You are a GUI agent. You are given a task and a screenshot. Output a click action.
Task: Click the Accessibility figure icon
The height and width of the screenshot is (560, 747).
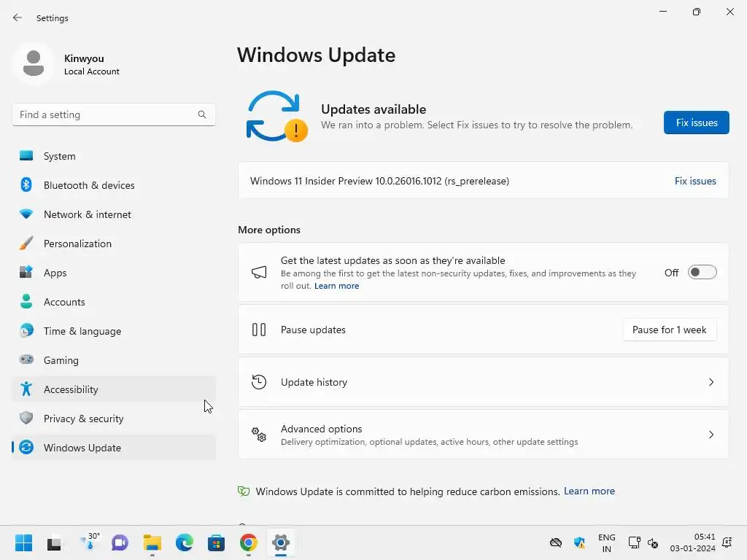tap(26, 389)
